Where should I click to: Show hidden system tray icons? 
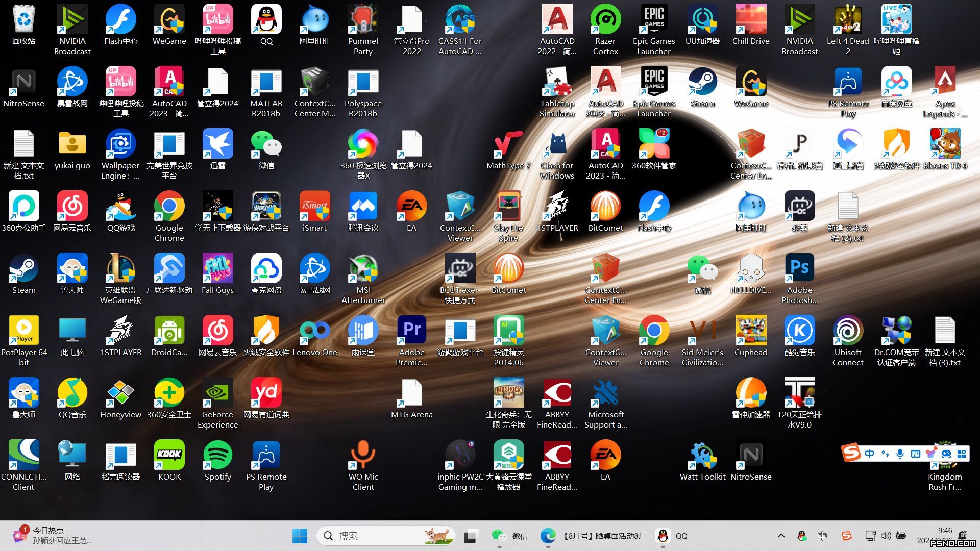pos(781,536)
